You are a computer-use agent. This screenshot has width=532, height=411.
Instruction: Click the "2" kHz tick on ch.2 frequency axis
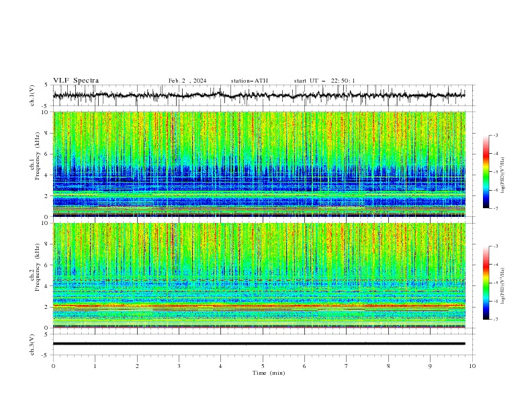47,307
